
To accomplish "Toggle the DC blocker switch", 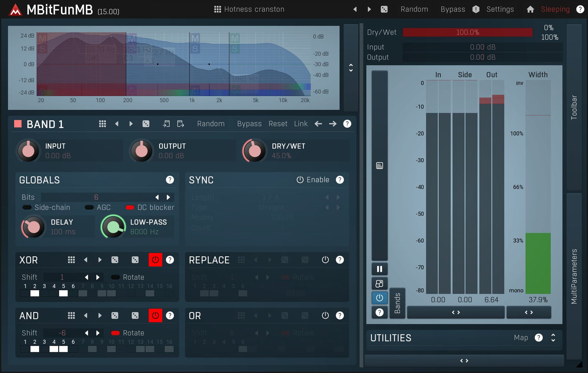I will (x=130, y=207).
